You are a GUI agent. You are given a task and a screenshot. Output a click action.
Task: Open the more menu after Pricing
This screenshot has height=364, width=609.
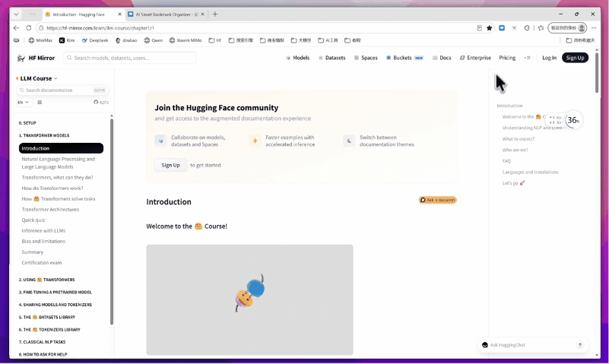pos(527,58)
